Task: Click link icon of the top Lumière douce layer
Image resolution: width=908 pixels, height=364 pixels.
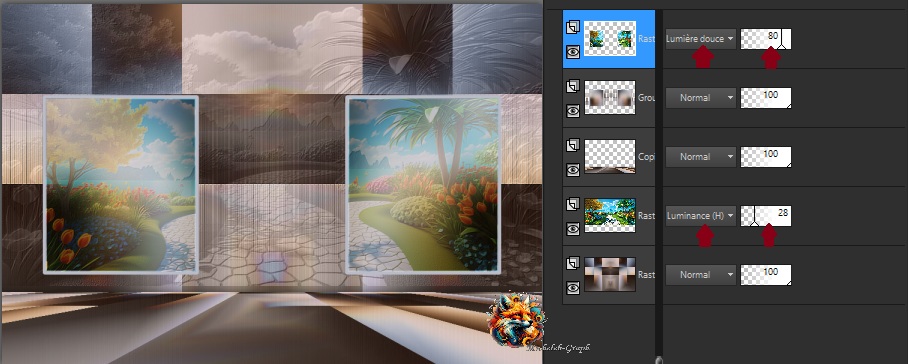Action: click(x=573, y=27)
